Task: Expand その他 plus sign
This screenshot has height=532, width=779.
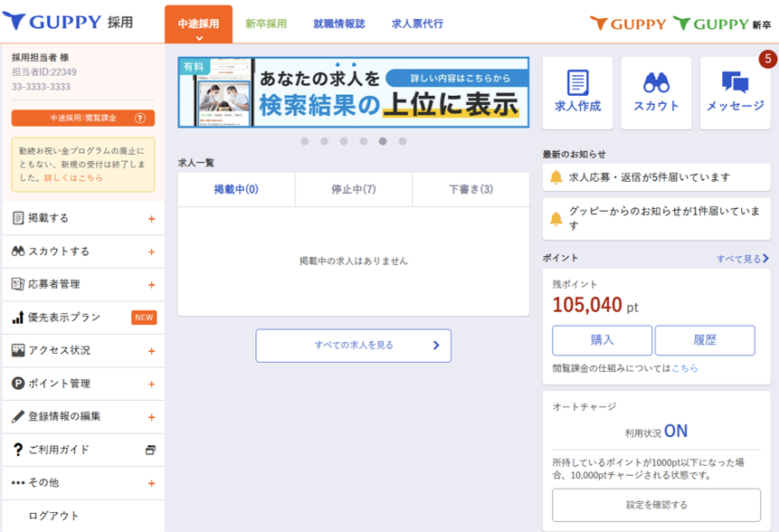Action: tap(151, 484)
